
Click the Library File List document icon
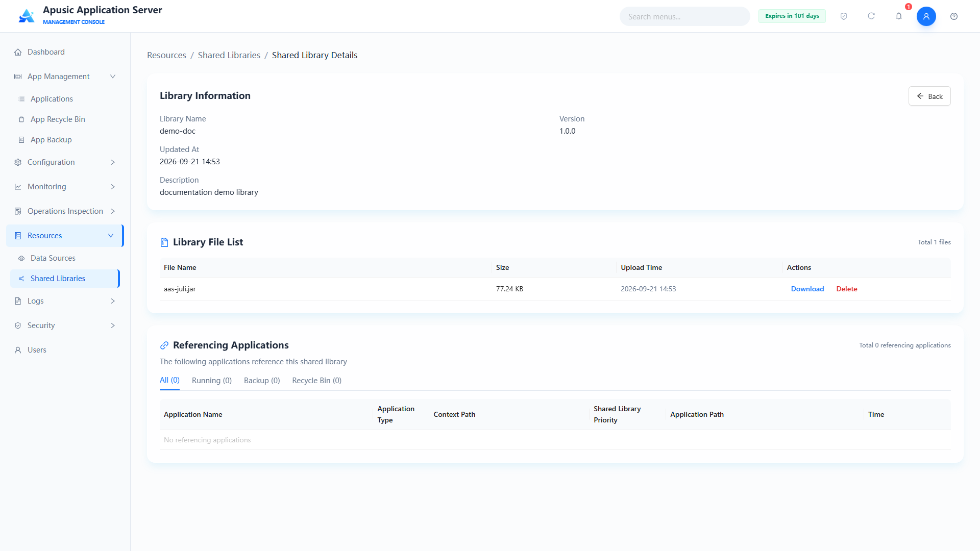pos(164,242)
